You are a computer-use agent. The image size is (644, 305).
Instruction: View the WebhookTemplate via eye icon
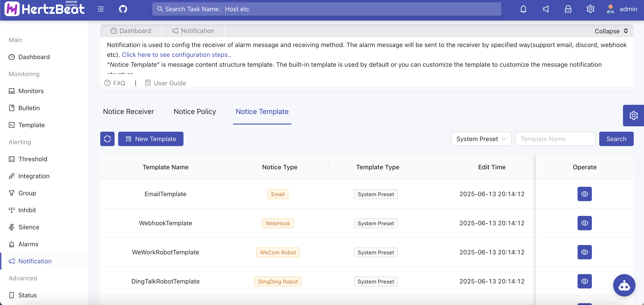(584, 223)
